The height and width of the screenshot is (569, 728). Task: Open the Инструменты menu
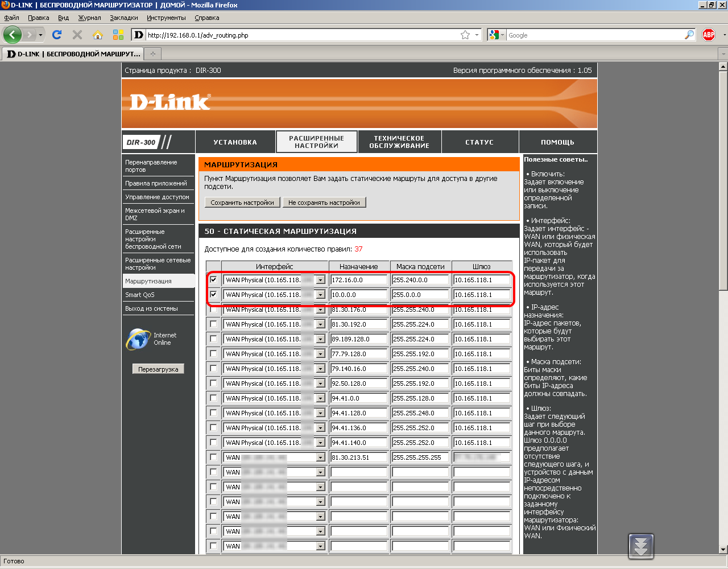(166, 18)
